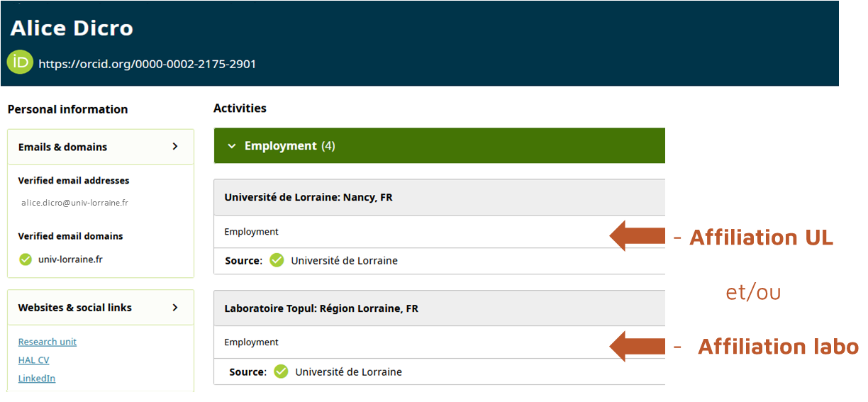Collapse the Employment section chevron
This screenshot has width=868, height=402.
click(231, 146)
